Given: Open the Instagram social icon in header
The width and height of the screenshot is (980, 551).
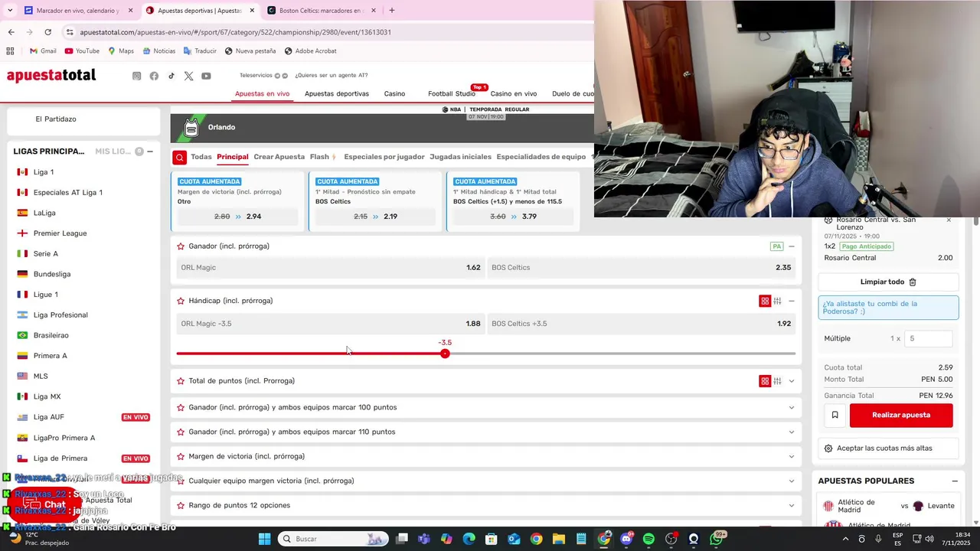Looking at the screenshot, I should coord(137,76).
